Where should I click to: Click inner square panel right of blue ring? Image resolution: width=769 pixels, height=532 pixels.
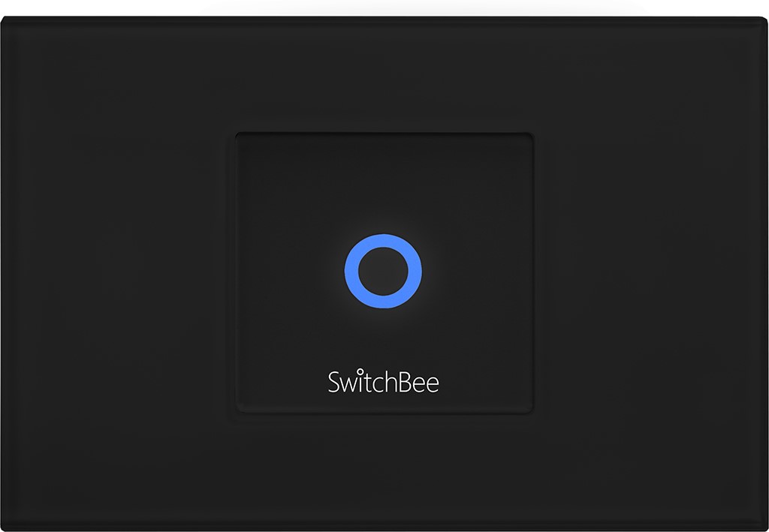pos(477,272)
